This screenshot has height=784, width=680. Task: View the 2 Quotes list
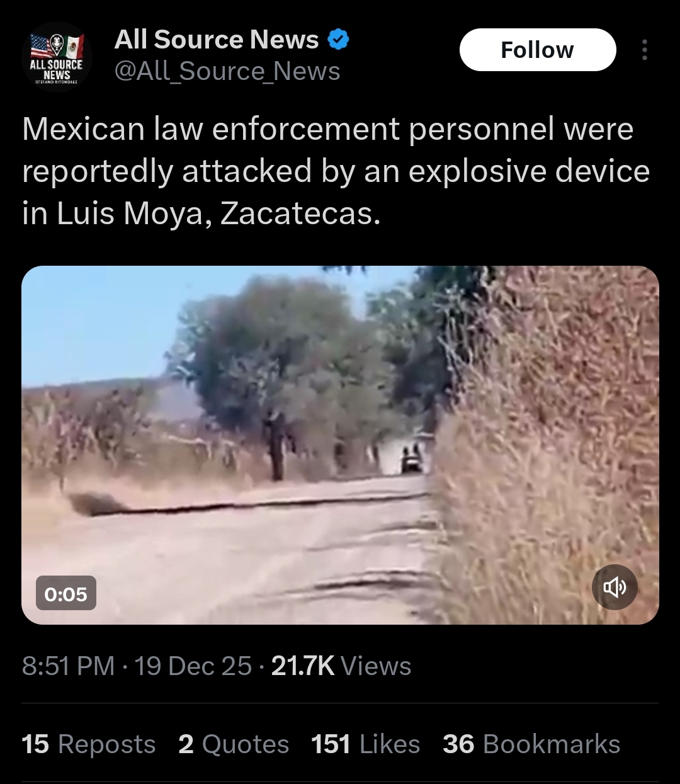(234, 744)
